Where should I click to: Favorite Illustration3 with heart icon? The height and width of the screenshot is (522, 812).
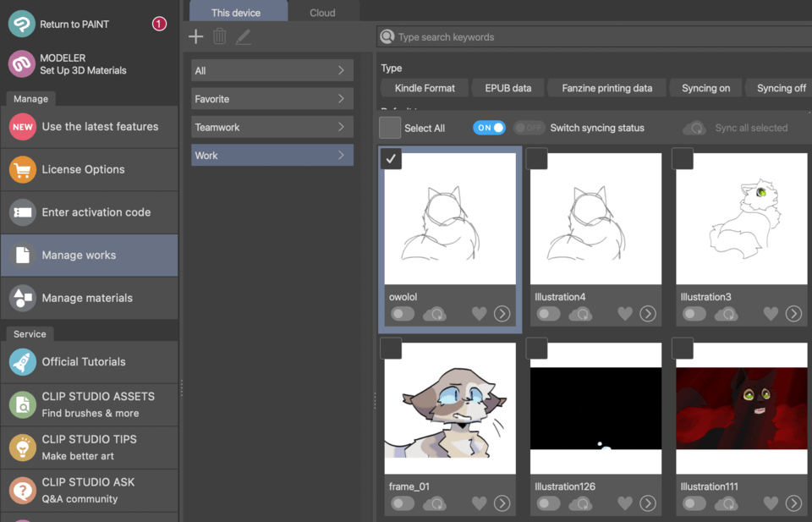(x=771, y=314)
